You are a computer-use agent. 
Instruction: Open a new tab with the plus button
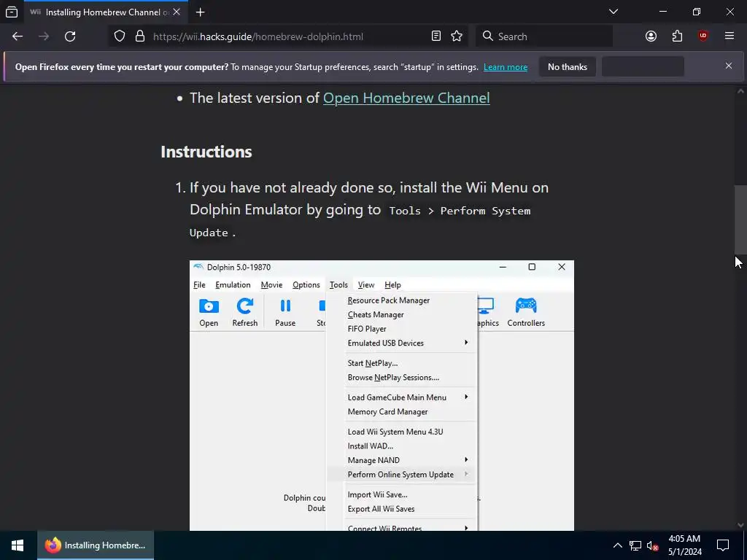click(201, 12)
